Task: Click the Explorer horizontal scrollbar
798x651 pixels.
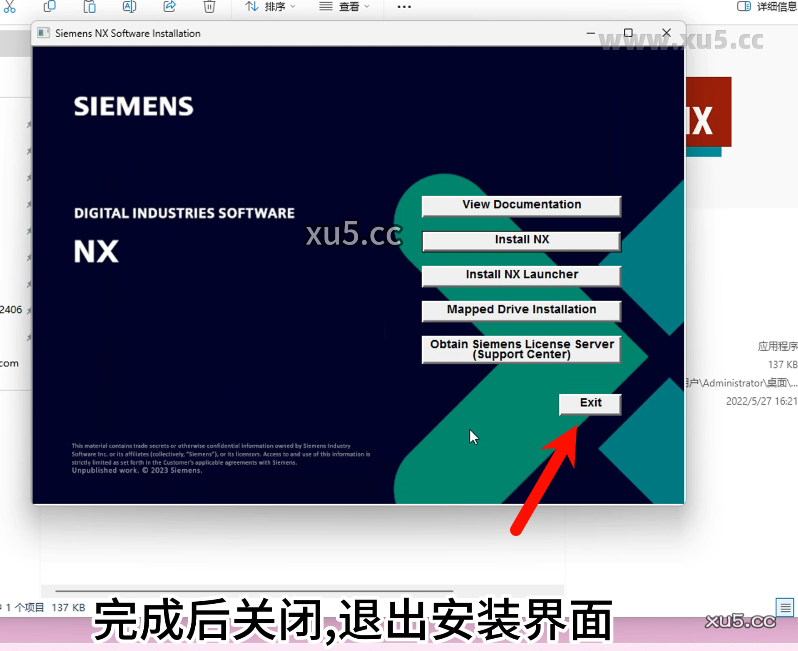Action: (x=250, y=590)
